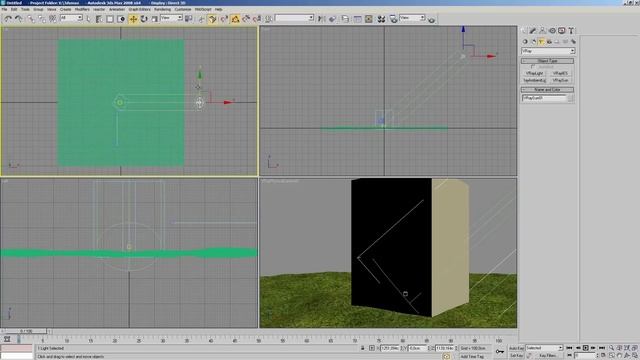Toggle Auto Key animation mode
640x360 pixels.
tap(516, 348)
